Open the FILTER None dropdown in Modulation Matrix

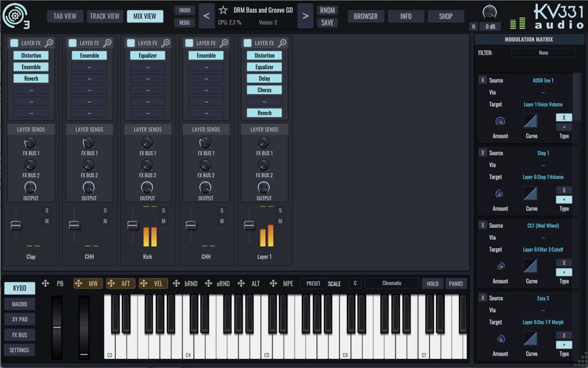point(543,52)
